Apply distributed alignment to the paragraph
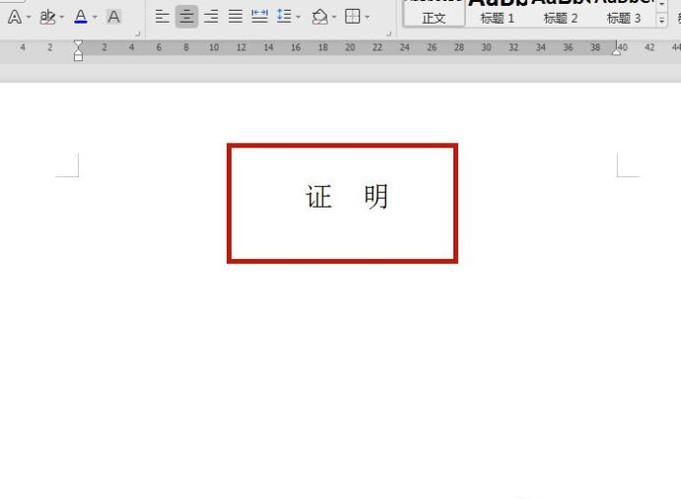This screenshot has width=681, height=499. click(260, 17)
